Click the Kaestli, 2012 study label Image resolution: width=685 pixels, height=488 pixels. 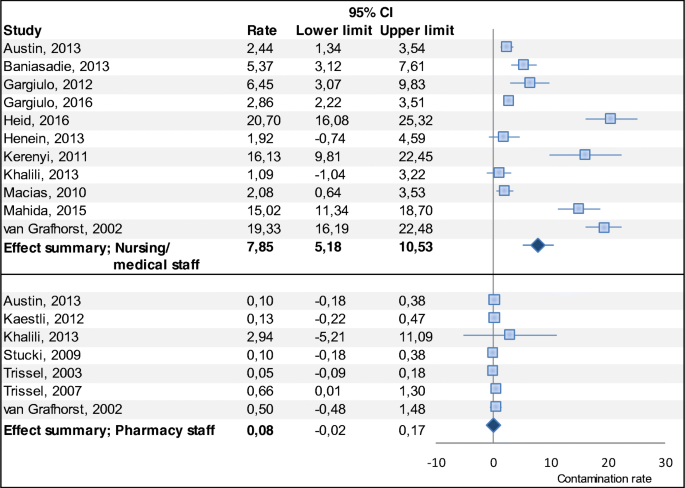[42, 316]
